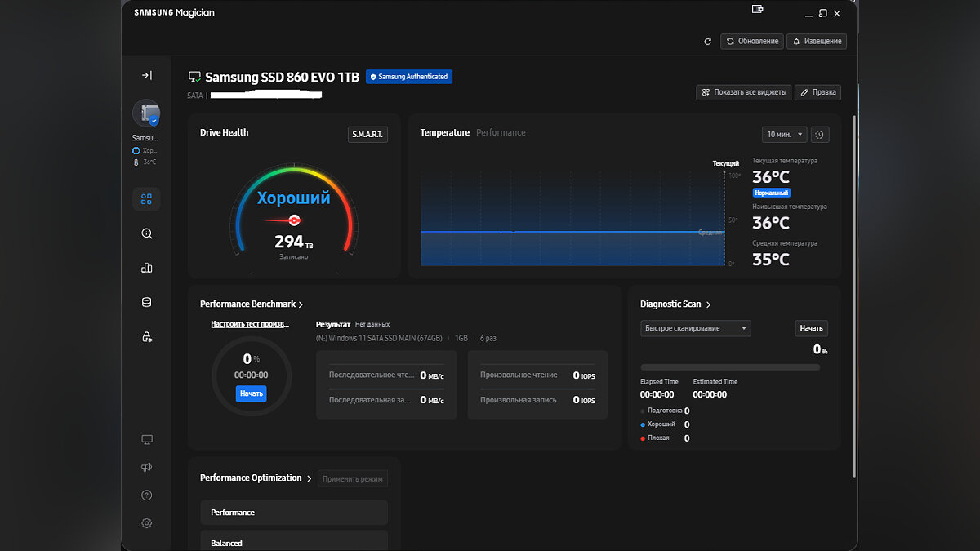Open settings gear in the sidebar
980x551 pixels.
point(146,523)
